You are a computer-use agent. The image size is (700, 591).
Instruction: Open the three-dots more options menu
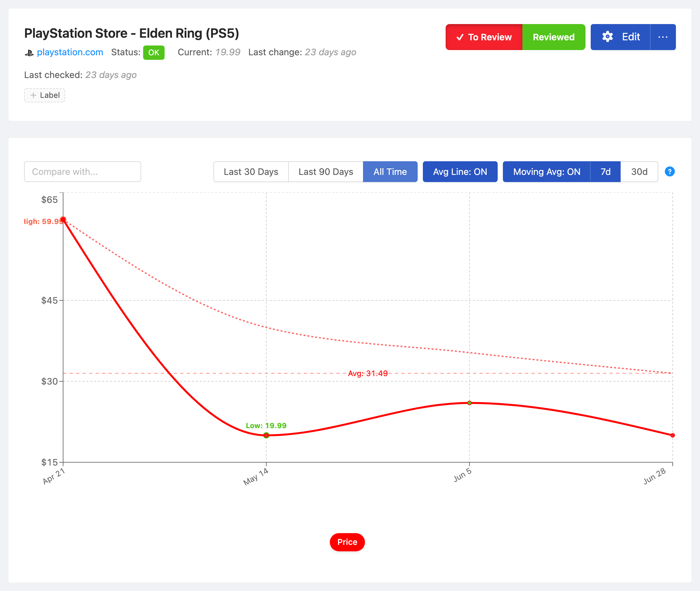[663, 37]
